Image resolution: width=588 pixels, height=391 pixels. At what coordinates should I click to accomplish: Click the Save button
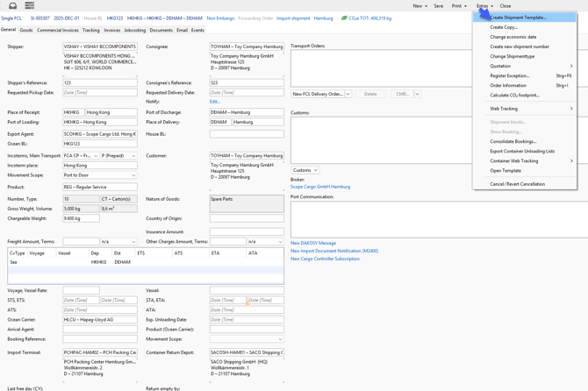pyautogui.click(x=438, y=6)
